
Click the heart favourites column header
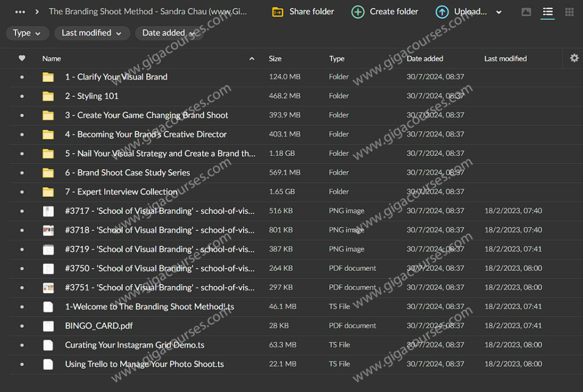22,58
